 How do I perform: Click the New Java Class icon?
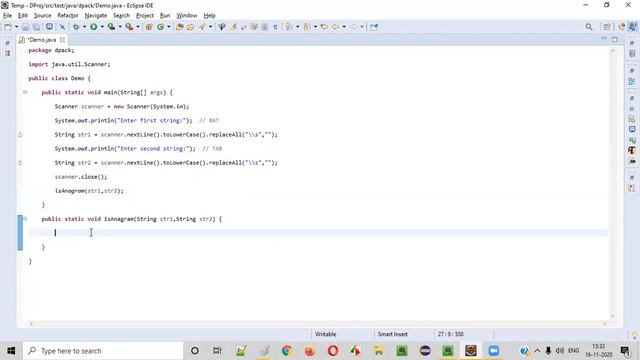coord(160,27)
